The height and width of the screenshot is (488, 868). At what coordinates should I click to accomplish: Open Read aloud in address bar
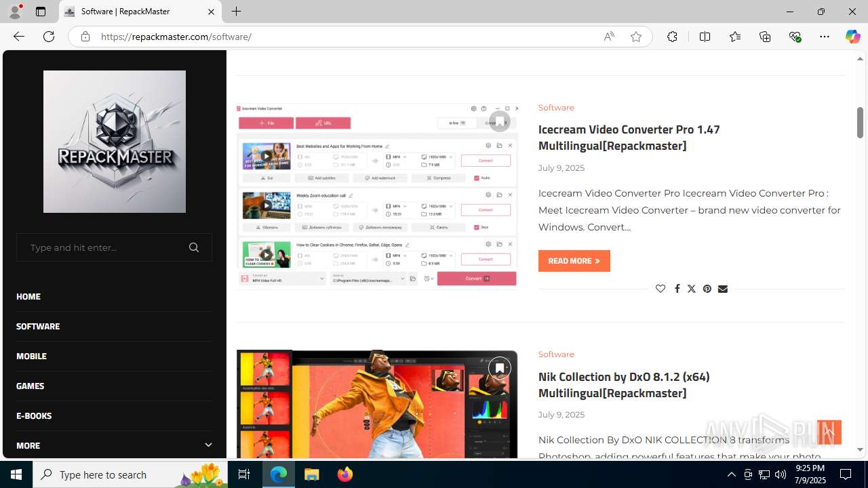click(x=609, y=37)
